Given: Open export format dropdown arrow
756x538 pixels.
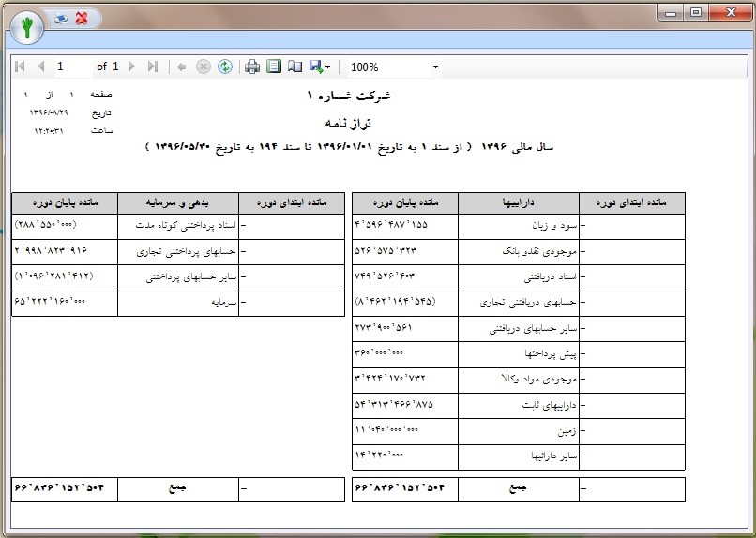Looking at the screenshot, I should tap(328, 67).
